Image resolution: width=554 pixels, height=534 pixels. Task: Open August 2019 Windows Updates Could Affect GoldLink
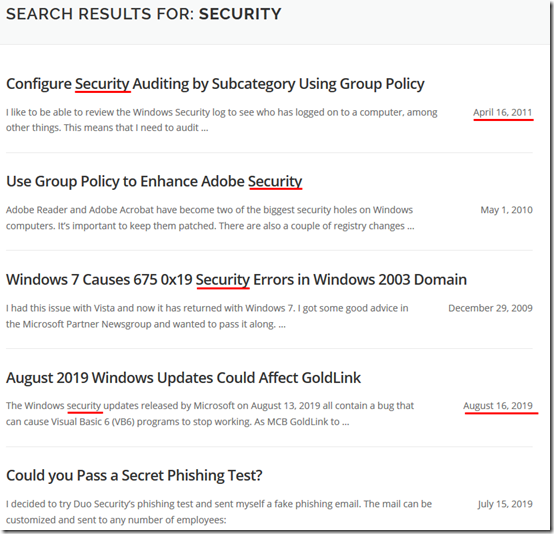point(183,378)
